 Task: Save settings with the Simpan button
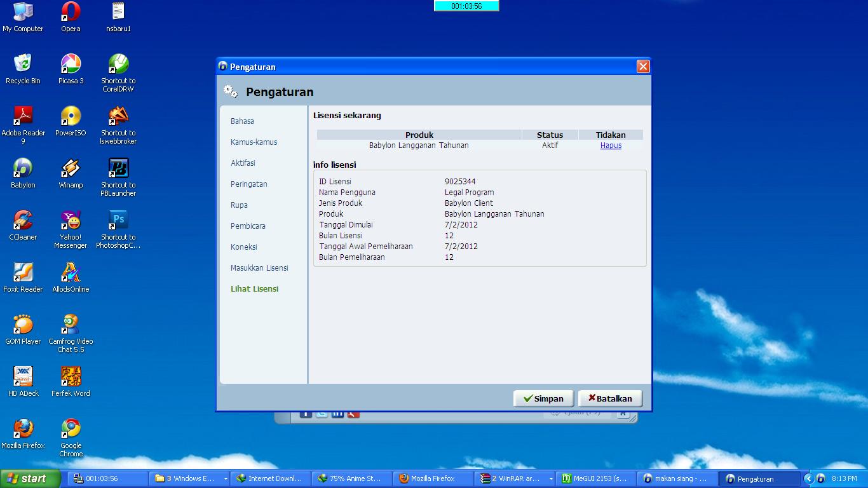543,398
